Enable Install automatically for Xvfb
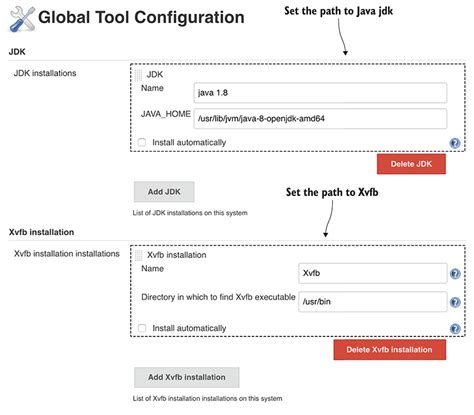 [142, 328]
